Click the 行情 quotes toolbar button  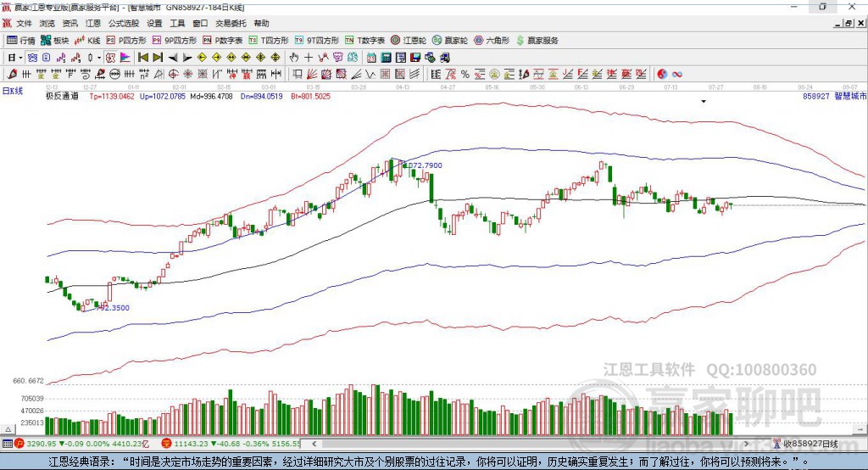(x=21, y=41)
